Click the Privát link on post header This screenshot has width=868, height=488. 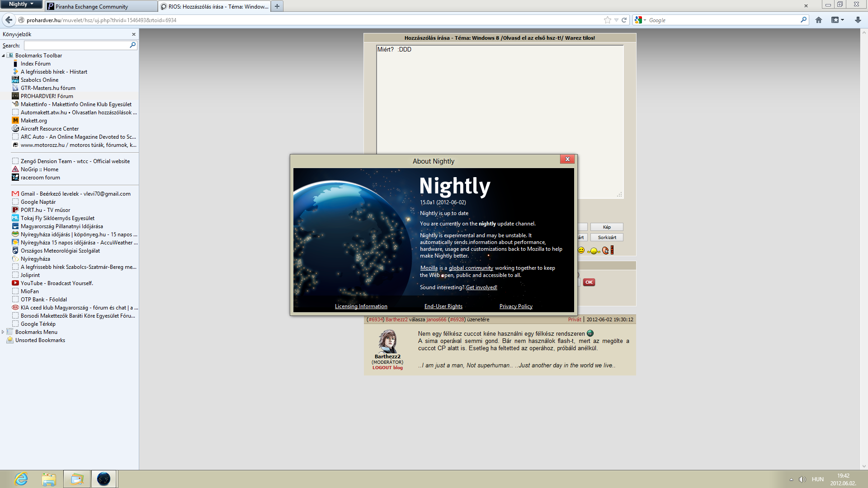coord(575,319)
